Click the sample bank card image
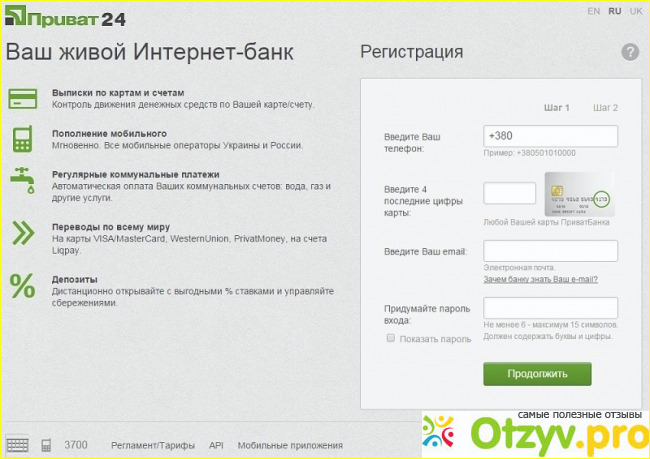Viewport: 650px width, 459px height. pos(580,194)
